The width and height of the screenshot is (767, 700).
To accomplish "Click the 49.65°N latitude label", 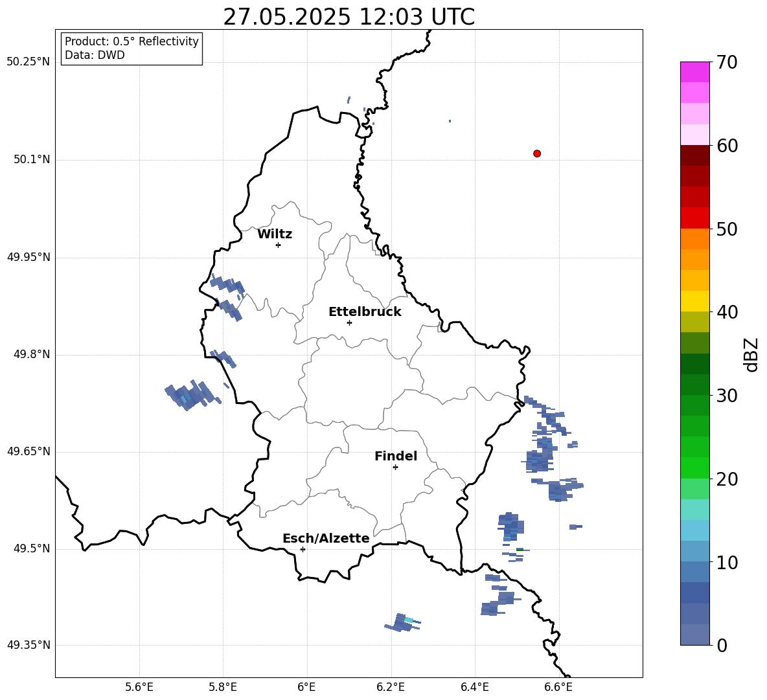I will click(29, 451).
